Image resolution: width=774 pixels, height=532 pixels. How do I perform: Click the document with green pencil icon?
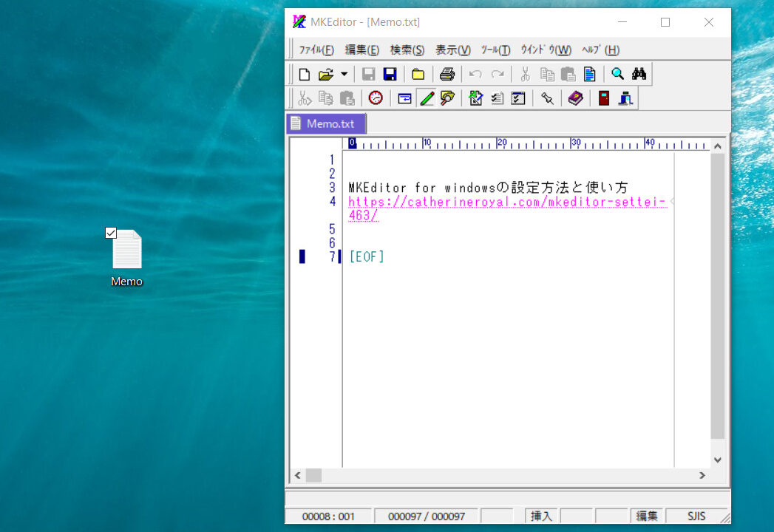[x=476, y=98]
